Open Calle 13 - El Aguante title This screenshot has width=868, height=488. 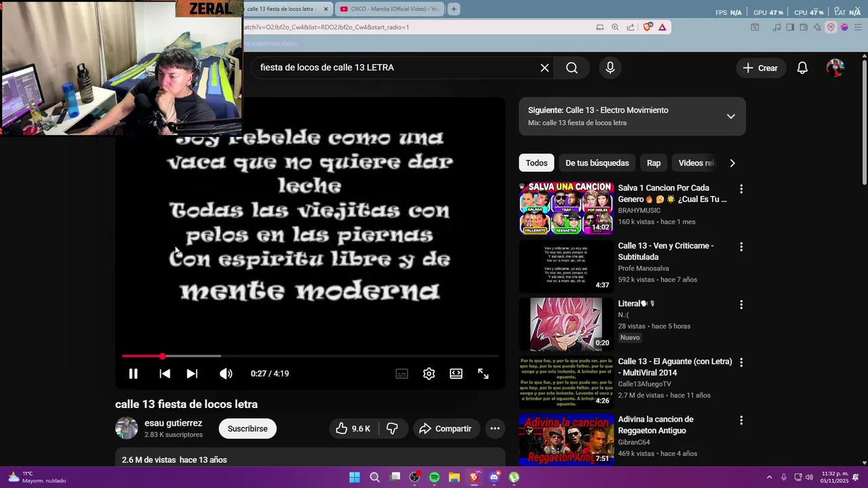[675, 367]
